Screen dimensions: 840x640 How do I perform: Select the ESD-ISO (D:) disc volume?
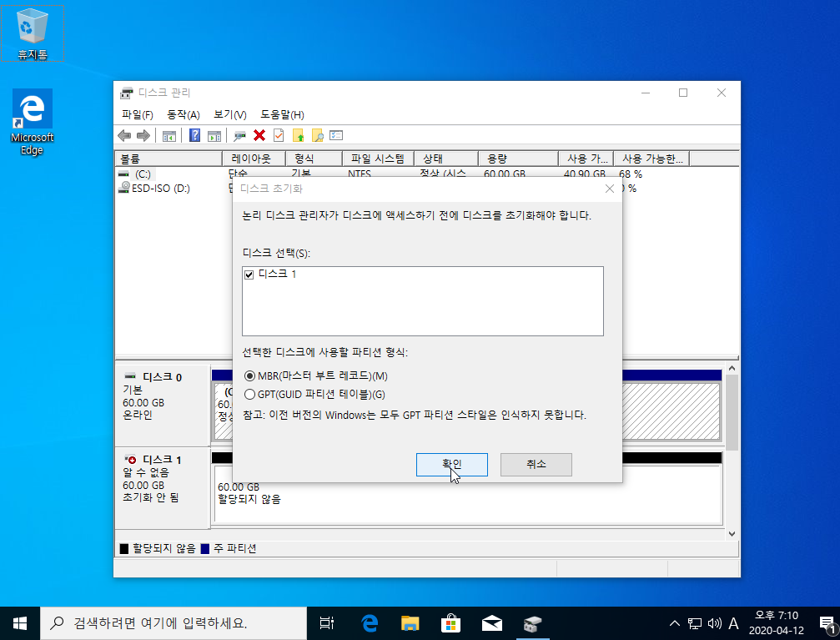click(155, 188)
